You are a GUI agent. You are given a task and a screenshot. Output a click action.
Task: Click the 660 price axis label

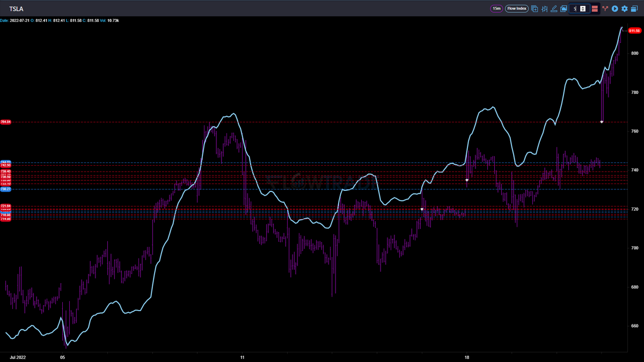[x=634, y=326]
